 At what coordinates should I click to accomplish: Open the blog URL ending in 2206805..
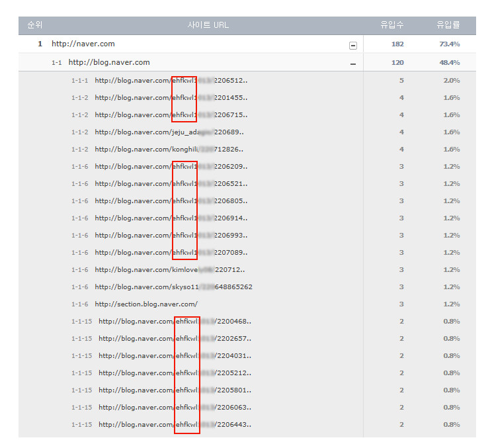tap(171, 201)
